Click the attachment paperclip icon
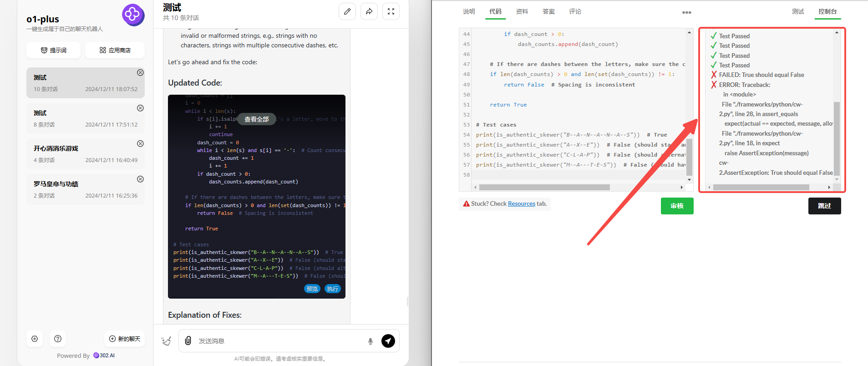The width and height of the screenshot is (868, 366). click(x=188, y=341)
